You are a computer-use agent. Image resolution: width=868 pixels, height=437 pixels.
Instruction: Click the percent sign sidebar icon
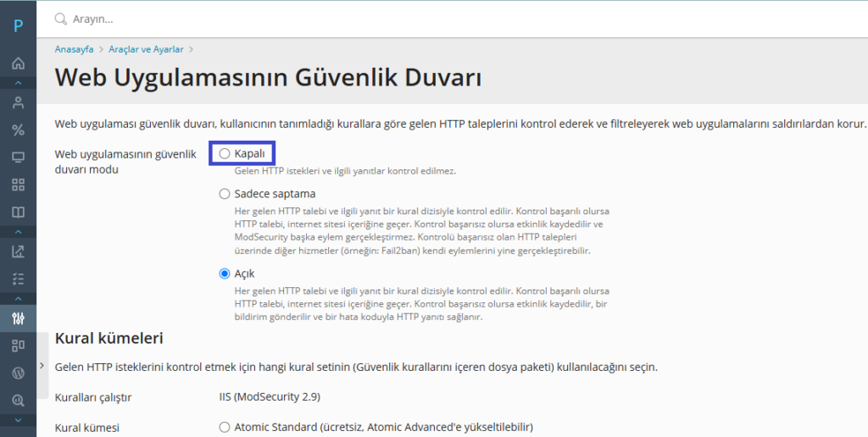tap(18, 130)
